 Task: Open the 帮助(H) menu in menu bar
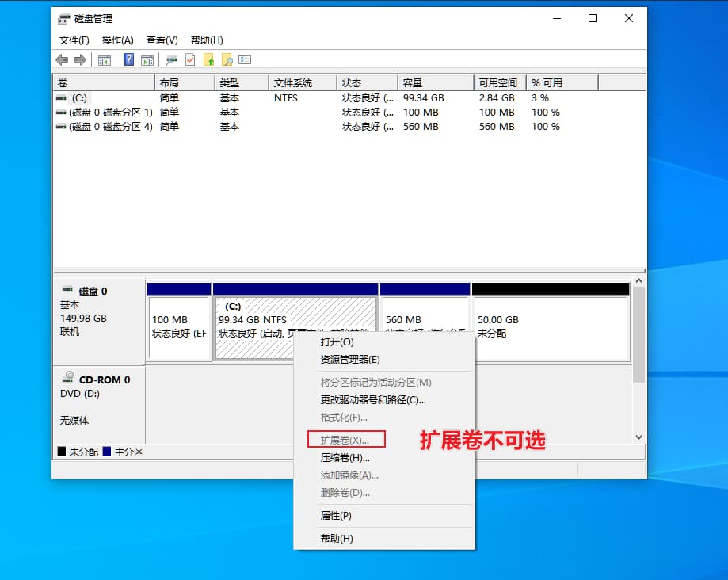tap(207, 40)
